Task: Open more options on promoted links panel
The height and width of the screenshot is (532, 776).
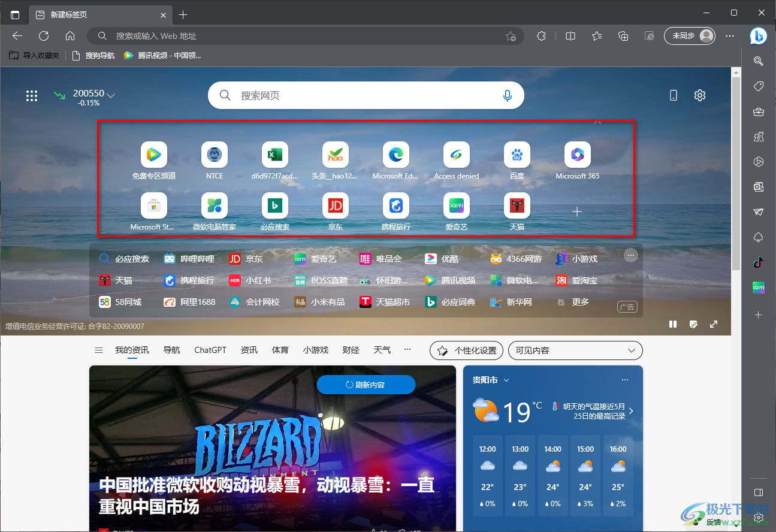Action: tap(631, 255)
